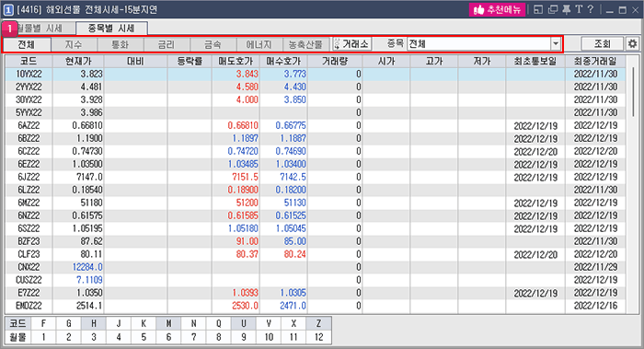644x349 pixels.
Task: Open font settings with the T icon
Action: (x=579, y=9)
